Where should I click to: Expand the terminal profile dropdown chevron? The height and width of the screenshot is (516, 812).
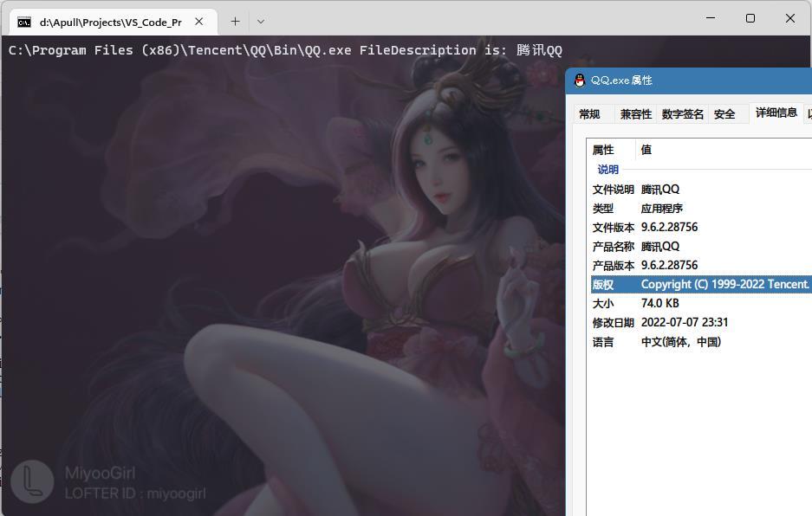click(x=261, y=22)
